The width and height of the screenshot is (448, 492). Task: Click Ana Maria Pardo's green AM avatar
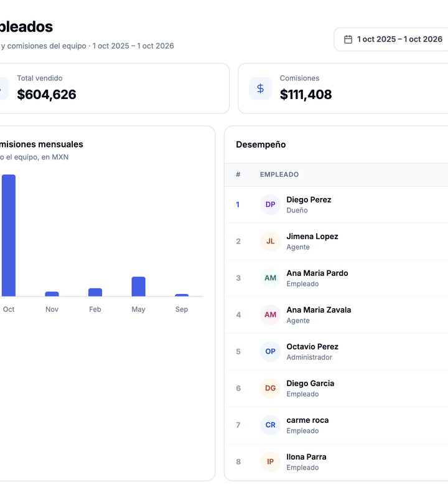point(270,278)
